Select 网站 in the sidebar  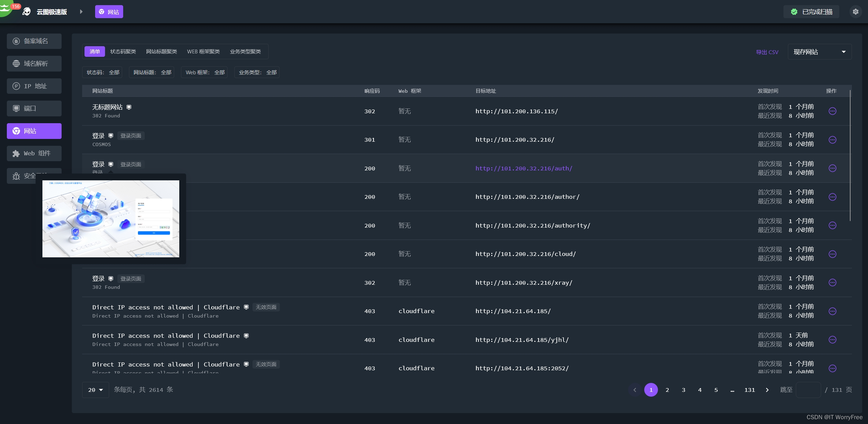(x=34, y=131)
